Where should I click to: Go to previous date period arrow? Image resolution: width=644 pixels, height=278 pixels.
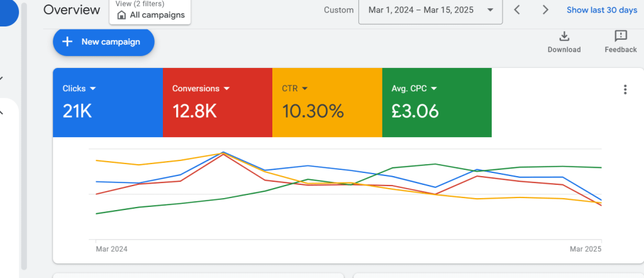click(x=517, y=10)
